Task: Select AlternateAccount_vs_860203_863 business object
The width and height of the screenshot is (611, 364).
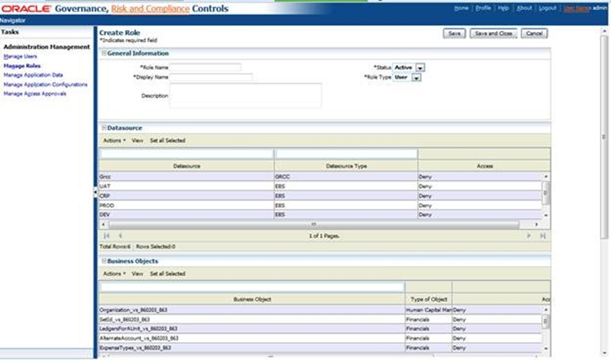Action: (x=320, y=339)
